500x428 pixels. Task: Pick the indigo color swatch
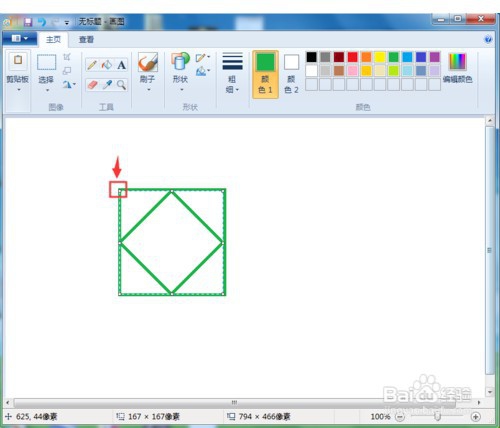(421, 57)
